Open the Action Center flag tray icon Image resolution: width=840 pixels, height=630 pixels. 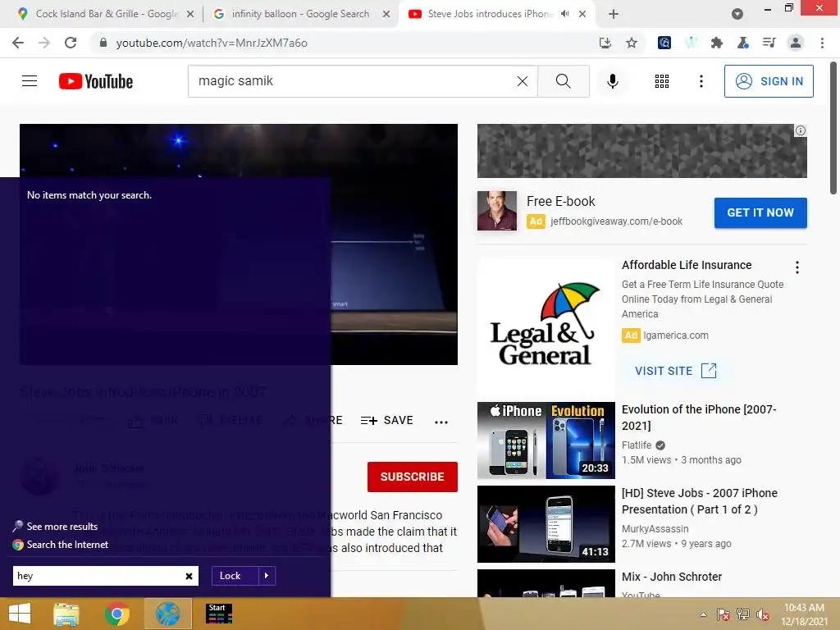[x=724, y=614]
